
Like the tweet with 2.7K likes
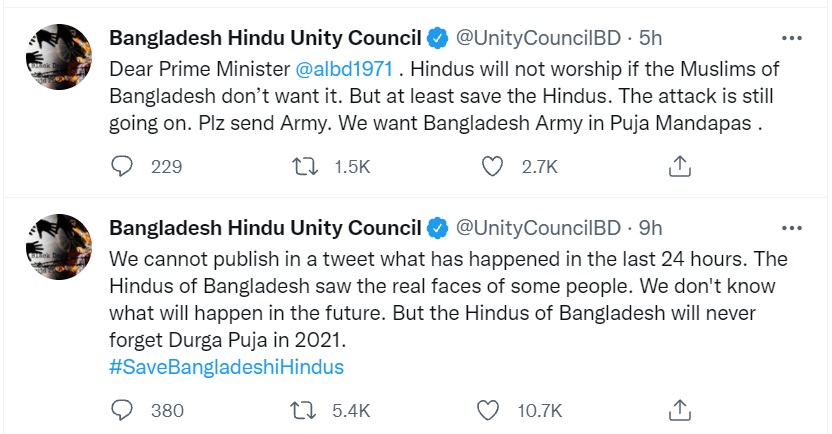[492, 167]
